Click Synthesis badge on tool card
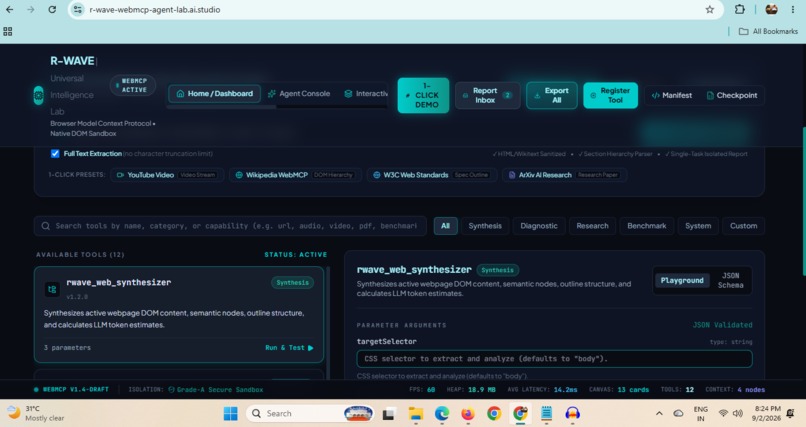The width and height of the screenshot is (806, 427). [292, 283]
